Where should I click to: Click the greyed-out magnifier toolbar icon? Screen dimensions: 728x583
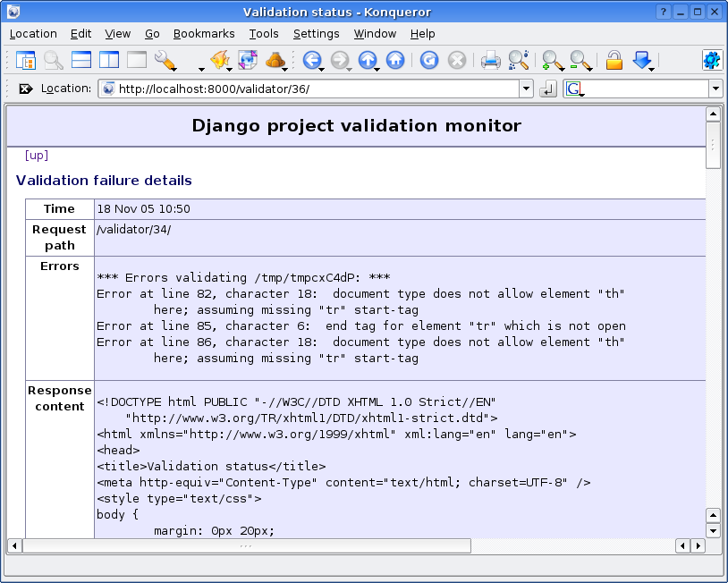[54, 60]
